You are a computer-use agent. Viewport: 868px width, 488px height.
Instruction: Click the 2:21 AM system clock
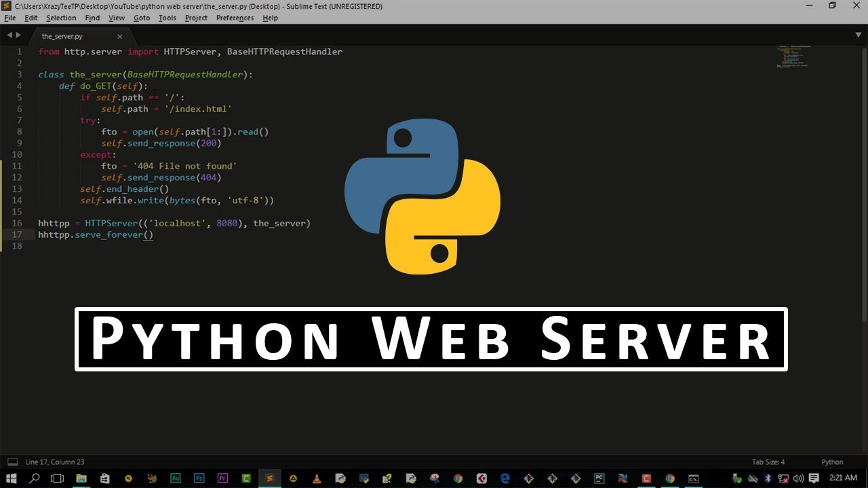coord(844,478)
